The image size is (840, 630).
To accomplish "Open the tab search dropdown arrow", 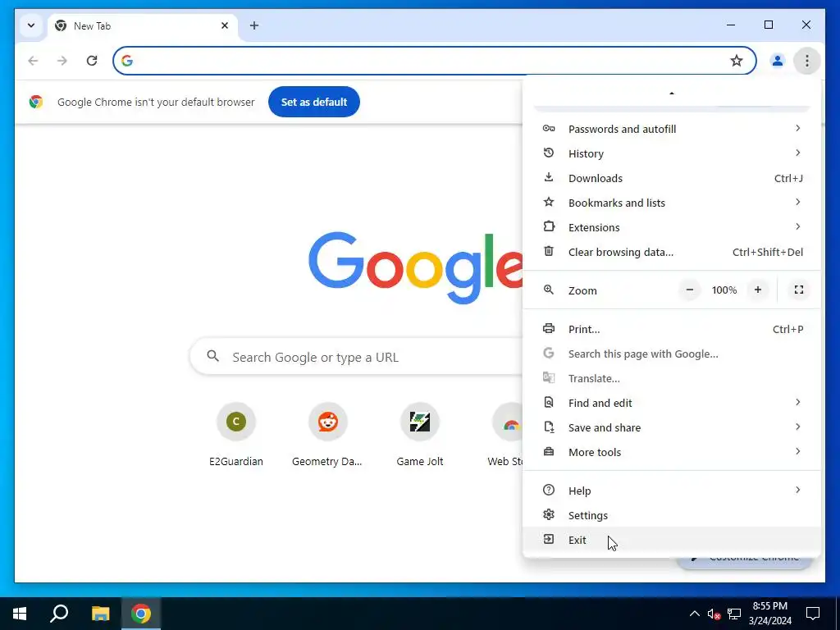I will 31,25.
